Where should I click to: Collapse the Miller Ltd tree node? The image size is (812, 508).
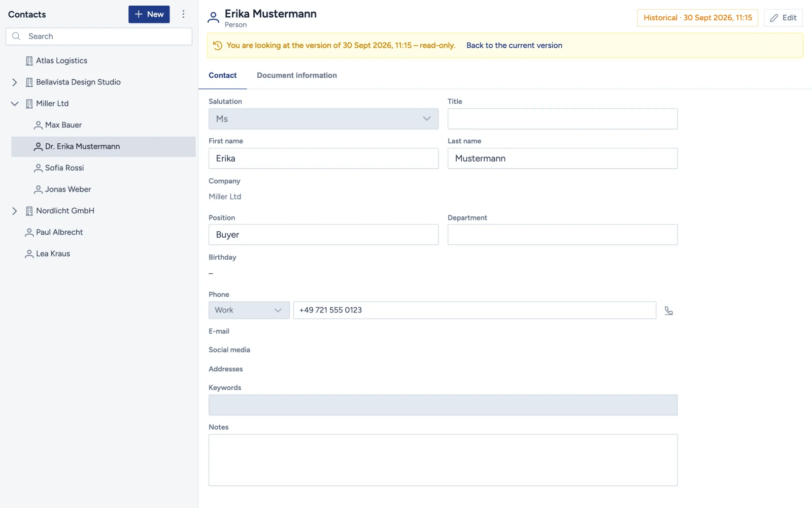[x=14, y=104]
